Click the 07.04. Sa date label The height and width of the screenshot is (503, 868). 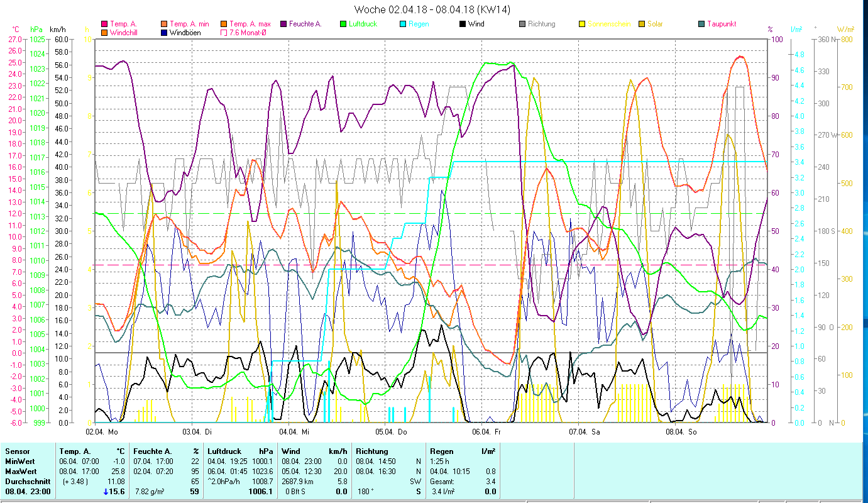coord(585,432)
